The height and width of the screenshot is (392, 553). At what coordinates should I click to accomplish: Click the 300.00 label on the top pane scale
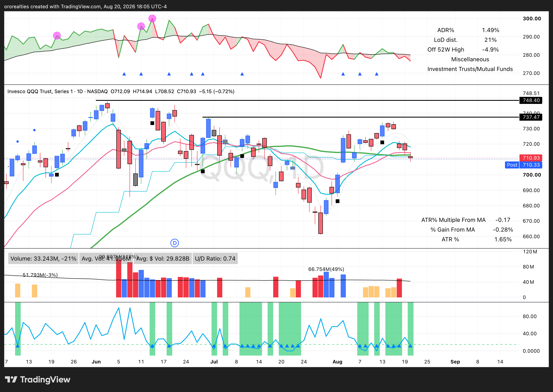tap(532, 19)
